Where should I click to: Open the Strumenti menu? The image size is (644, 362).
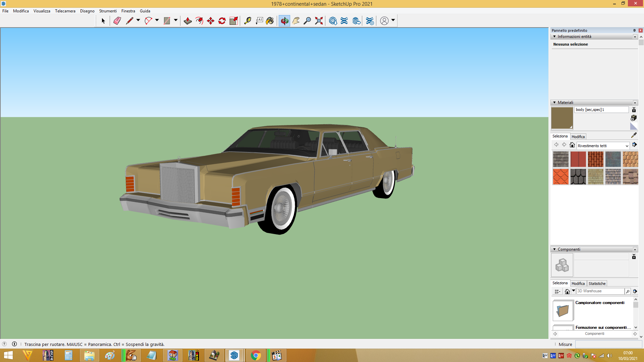[108, 11]
